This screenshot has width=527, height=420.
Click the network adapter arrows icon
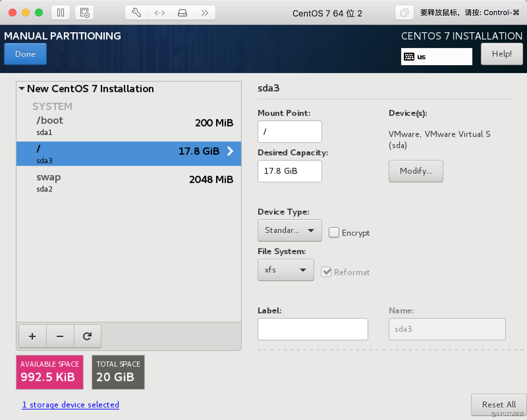click(159, 13)
